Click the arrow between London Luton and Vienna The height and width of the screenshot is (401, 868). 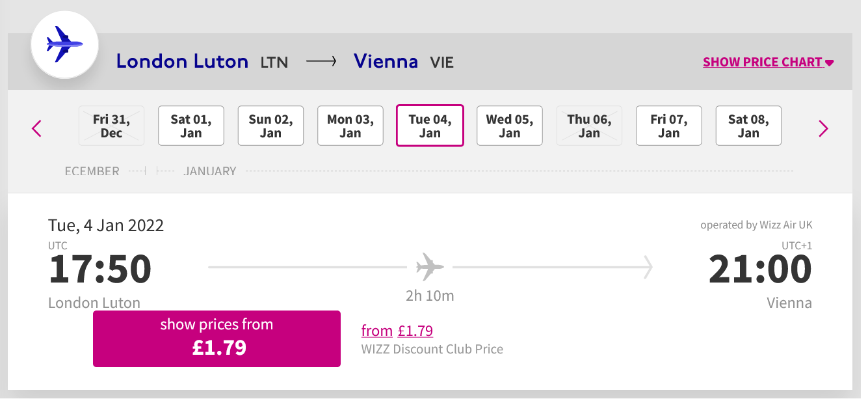(321, 61)
